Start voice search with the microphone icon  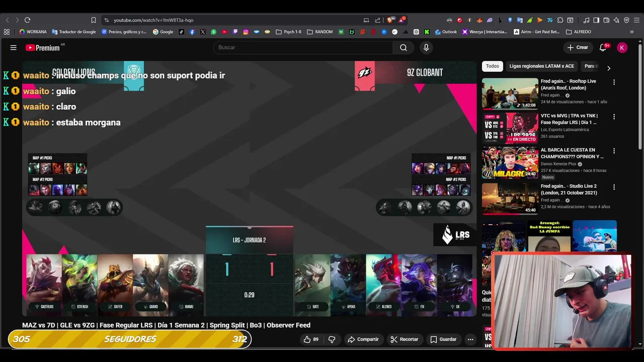click(426, 47)
